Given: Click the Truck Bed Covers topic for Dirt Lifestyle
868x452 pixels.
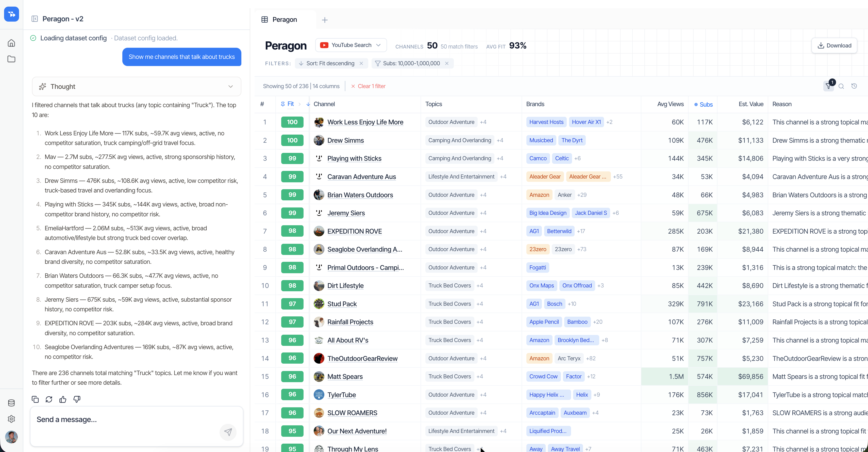Looking at the screenshot, I should pyautogui.click(x=449, y=285).
